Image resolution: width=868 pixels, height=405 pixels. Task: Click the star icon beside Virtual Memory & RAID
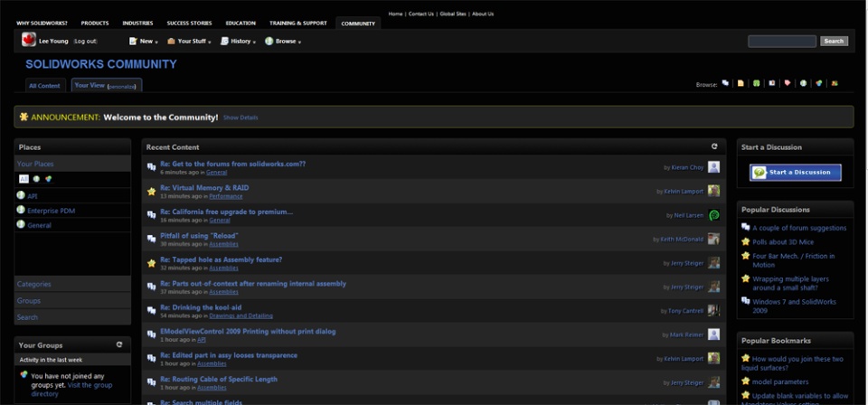[x=151, y=192]
